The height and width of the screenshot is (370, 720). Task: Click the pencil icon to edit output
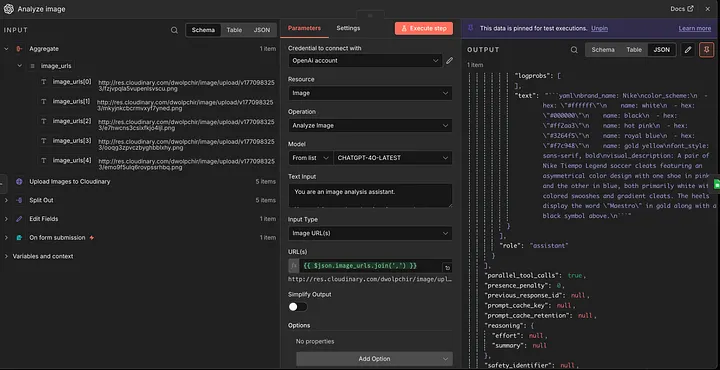(x=687, y=50)
